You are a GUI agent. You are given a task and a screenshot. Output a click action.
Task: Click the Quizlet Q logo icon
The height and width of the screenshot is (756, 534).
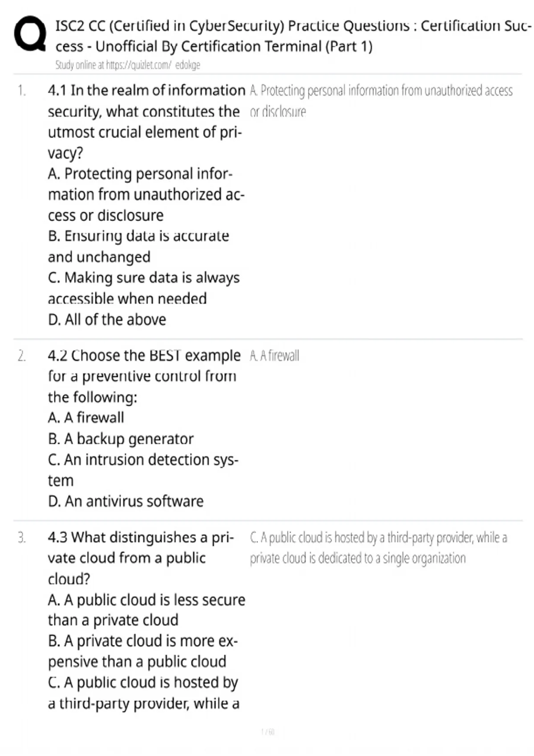click(30, 35)
